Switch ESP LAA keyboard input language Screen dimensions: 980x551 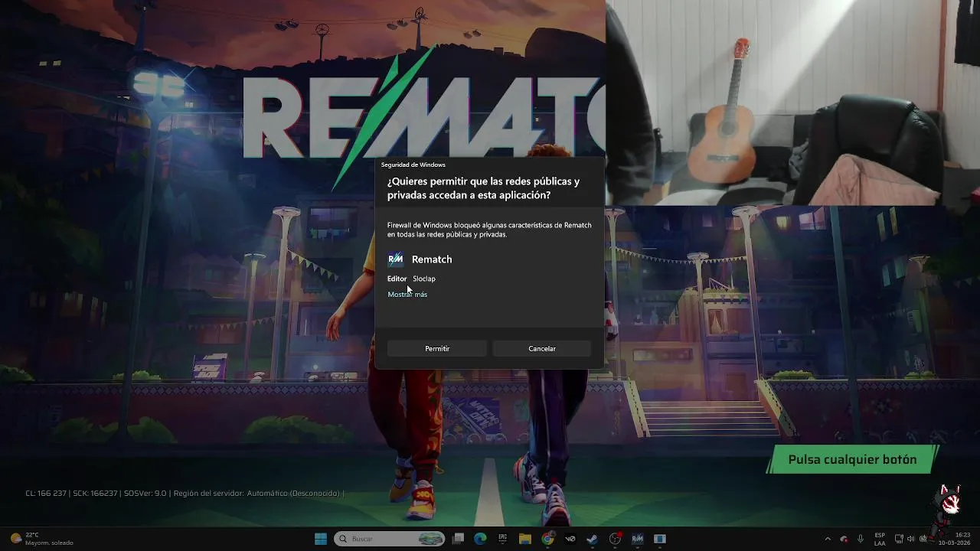880,539
